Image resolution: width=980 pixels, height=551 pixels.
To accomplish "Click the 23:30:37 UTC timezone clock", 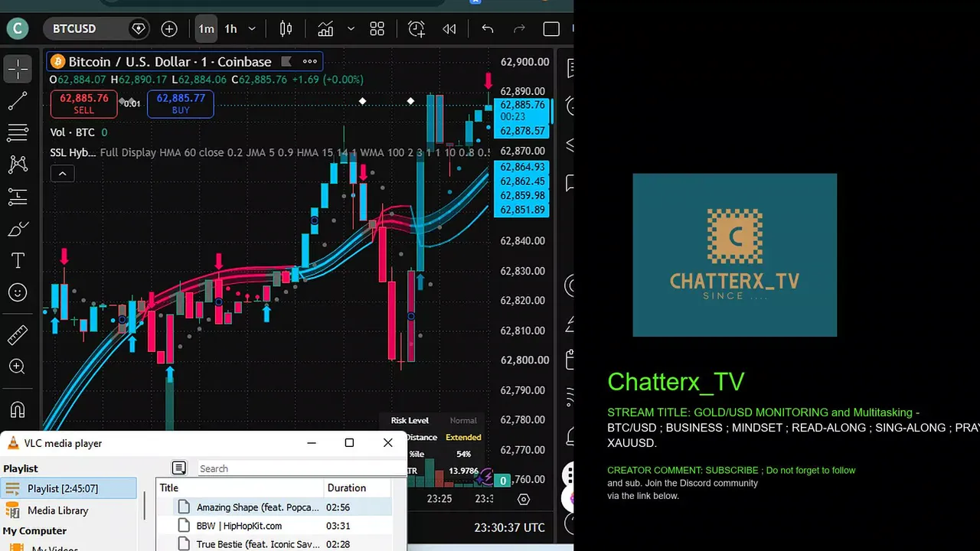I will pos(509,528).
